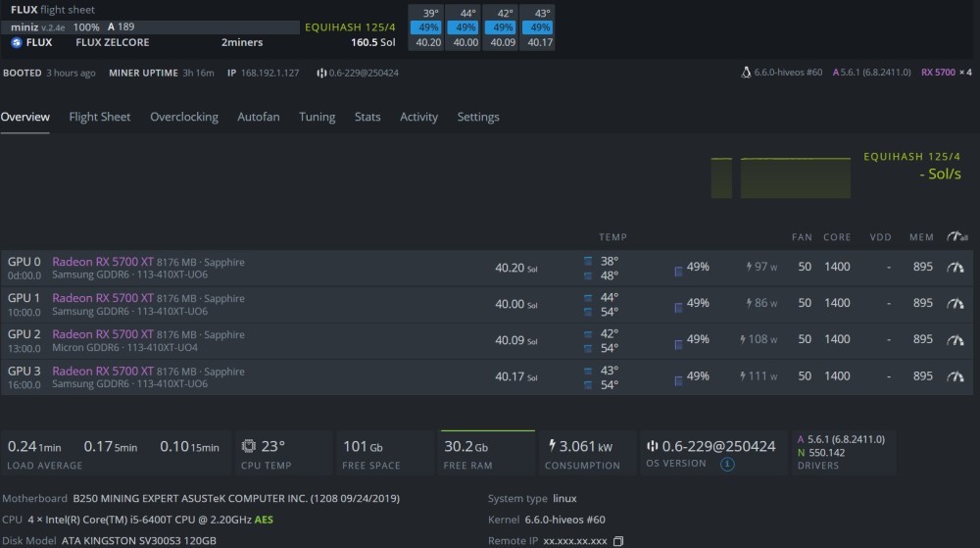Click the 3.061 kW consumption value
Image resolution: width=980 pixels, height=548 pixels.
point(586,446)
